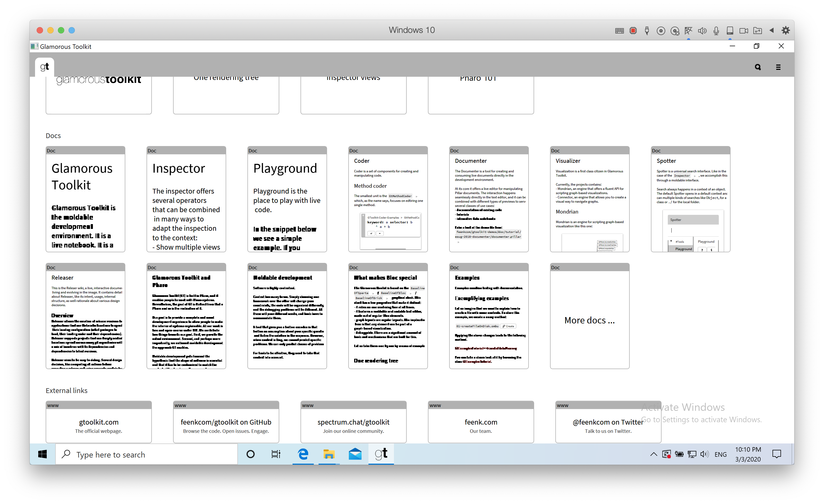Select the gt tab at the top-left
Image resolution: width=824 pixels, height=504 pixels.
coord(45,67)
